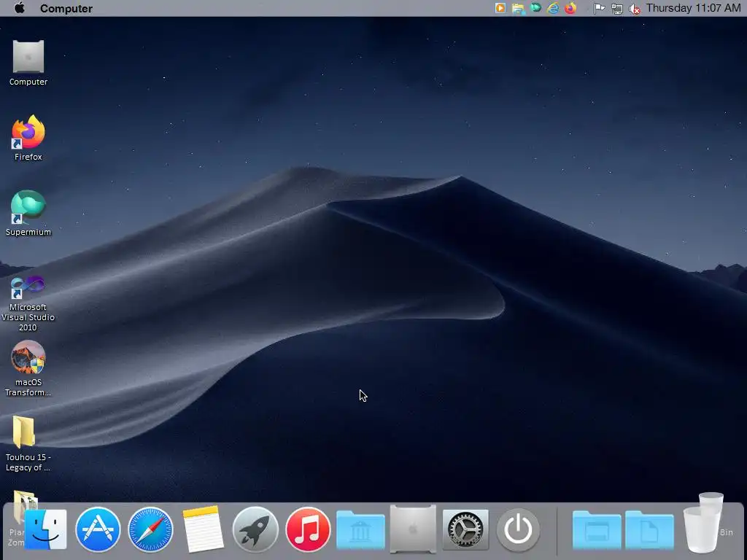Open Launchpad rocket in the dock
747x560 pixels.
coord(255,529)
